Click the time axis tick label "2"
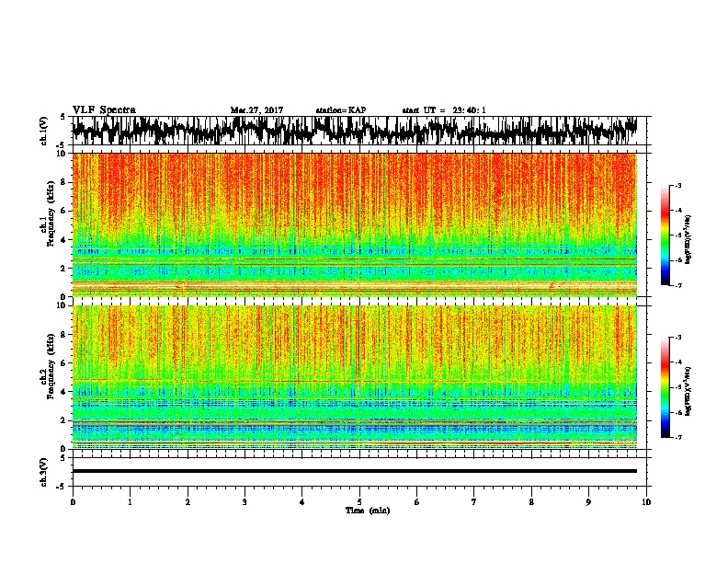Image resolution: width=728 pixels, height=563 pixels. (x=188, y=502)
